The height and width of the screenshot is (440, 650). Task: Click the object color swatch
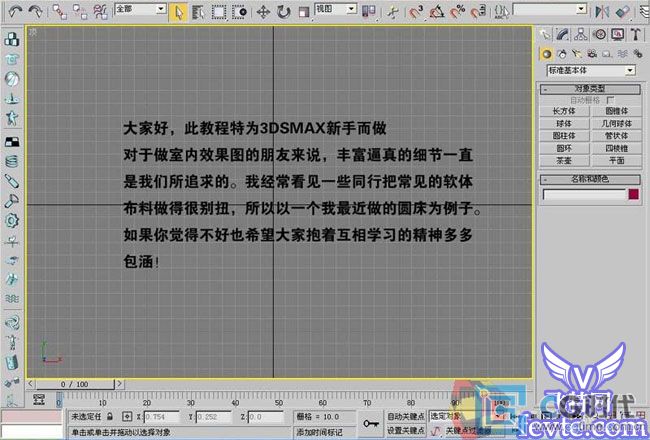(x=633, y=193)
